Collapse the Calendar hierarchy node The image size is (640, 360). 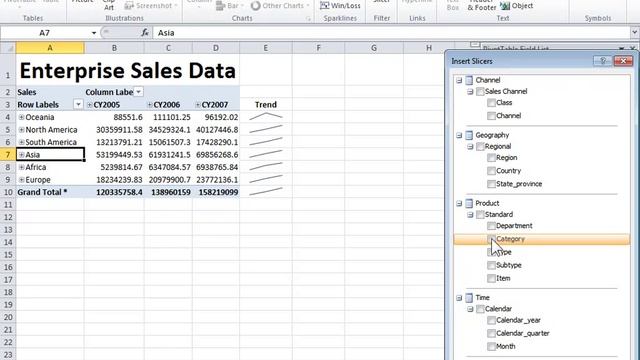click(x=470, y=309)
